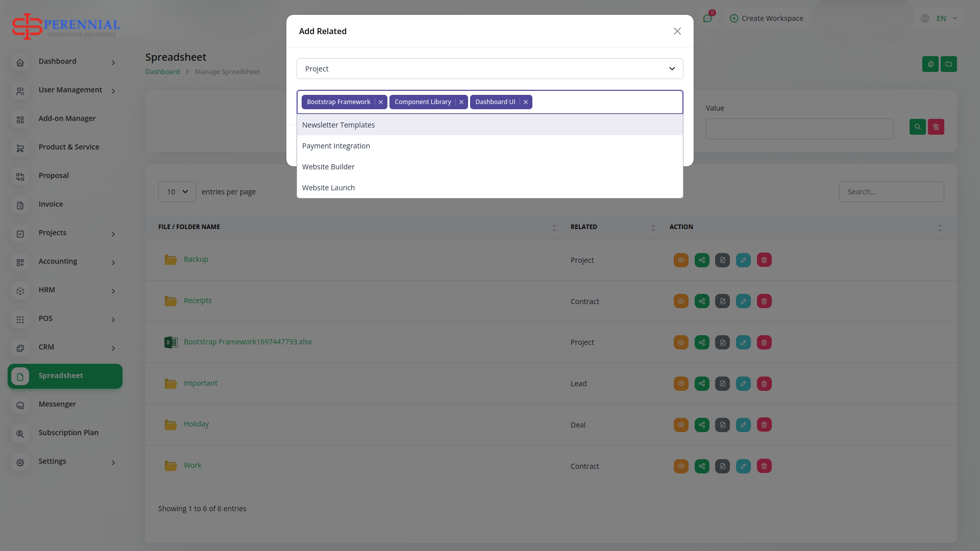
Task: Open entries per page dropdown
Action: 177,192
